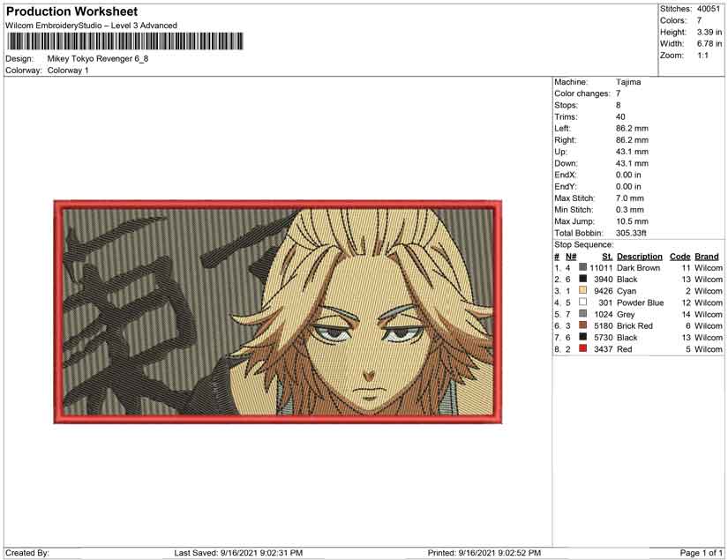
Task: Pick the Powder Blue color swatch
Action: click(x=582, y=302)
